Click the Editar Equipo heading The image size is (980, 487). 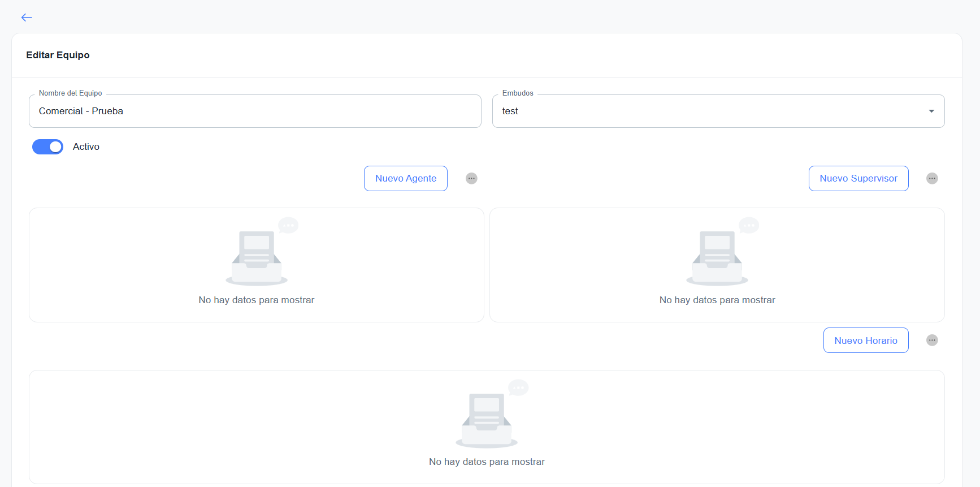58,55
